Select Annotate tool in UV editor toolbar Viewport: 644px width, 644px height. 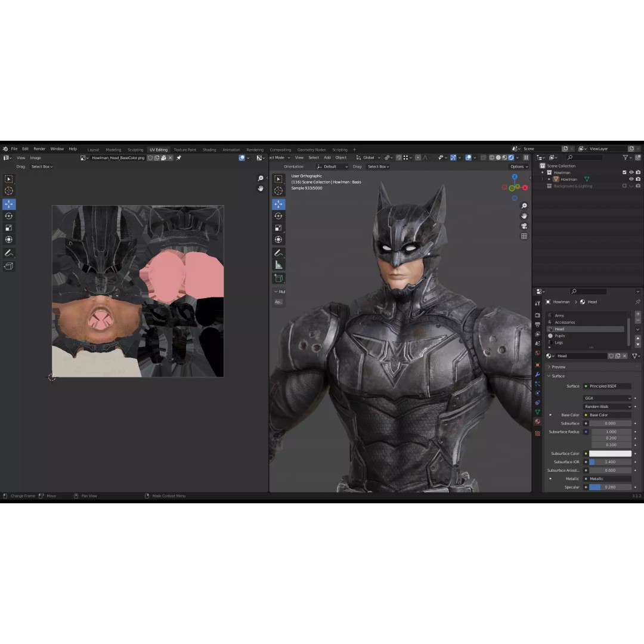(8, 253)
